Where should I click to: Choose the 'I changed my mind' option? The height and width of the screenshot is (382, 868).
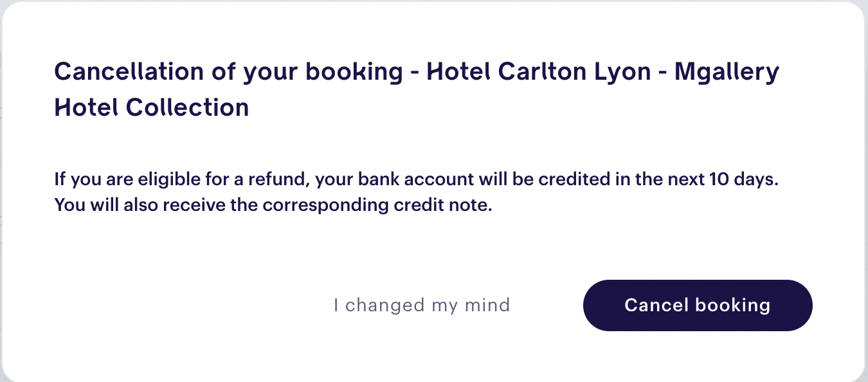pos(422,305)
